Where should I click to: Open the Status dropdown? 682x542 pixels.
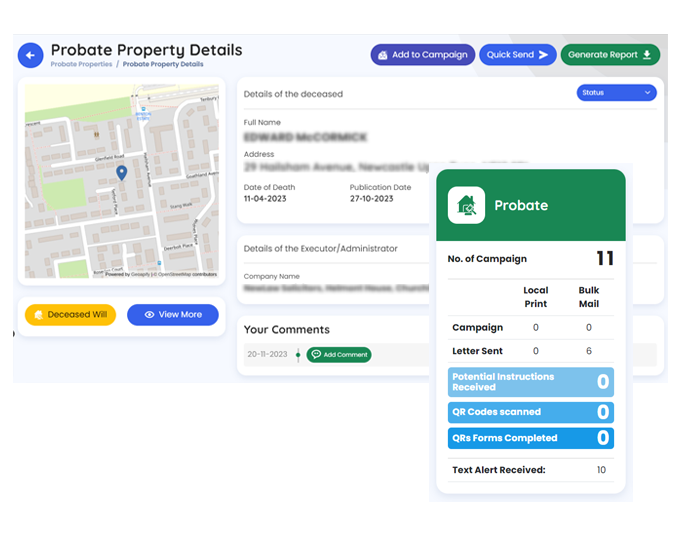click(x=616, y=93)
